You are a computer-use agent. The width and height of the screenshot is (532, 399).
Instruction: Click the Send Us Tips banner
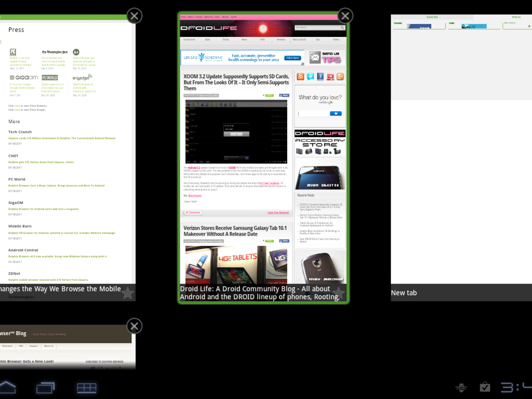pyautogui.click(x=325, y=58)
